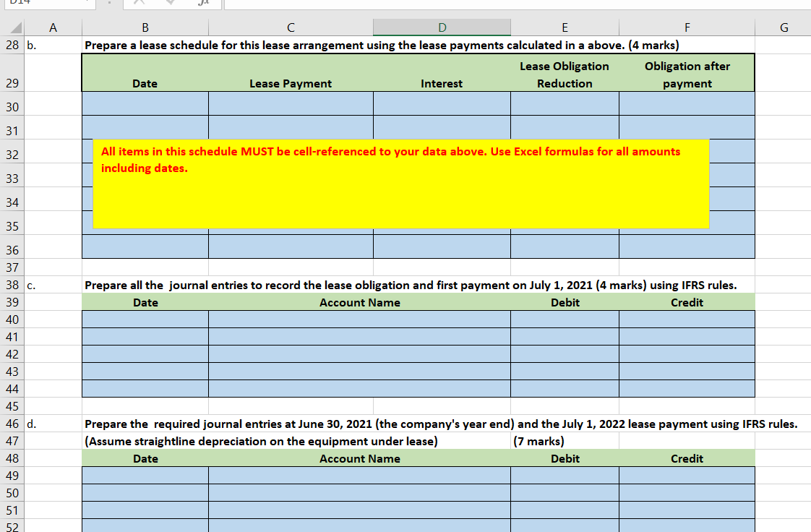This screenshot has width=811, height=532.
Task: Select row 29 header
Action: point(12,72)
